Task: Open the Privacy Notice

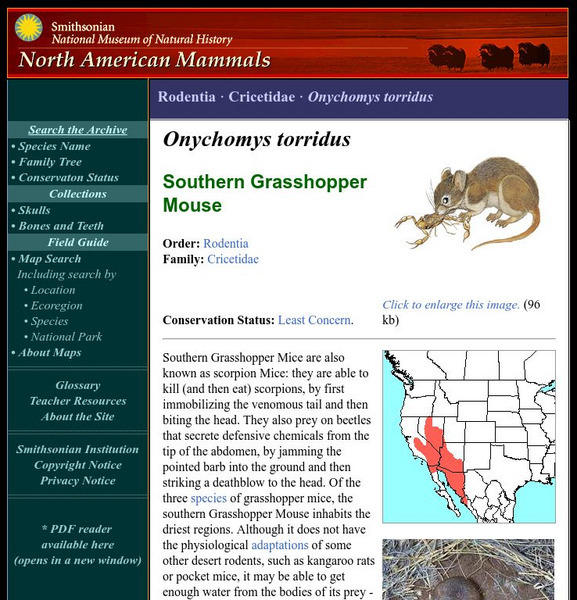Action: click(x=78, y=481)
